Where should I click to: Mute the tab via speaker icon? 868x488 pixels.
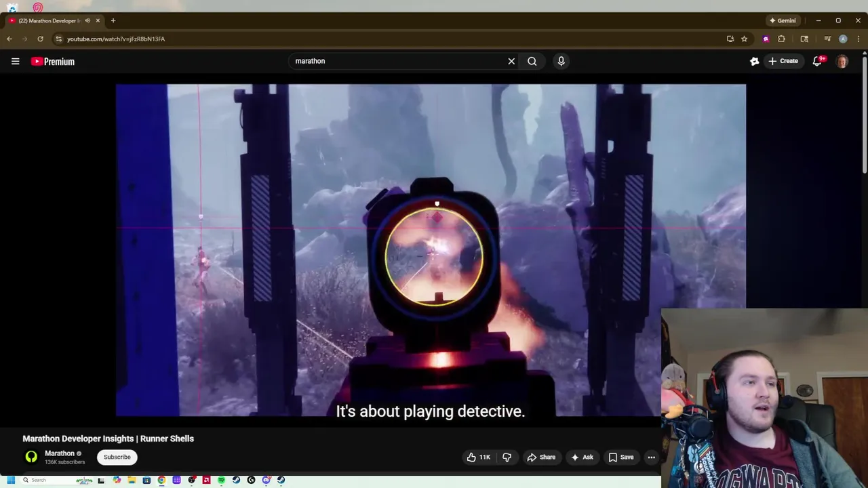click(87, 20)
